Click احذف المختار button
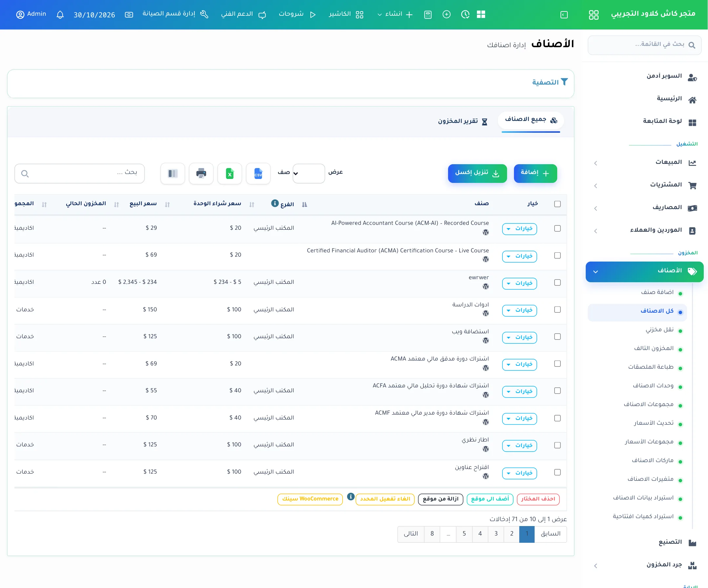Screen dimensions: 708x588 [x=538, y=499]
